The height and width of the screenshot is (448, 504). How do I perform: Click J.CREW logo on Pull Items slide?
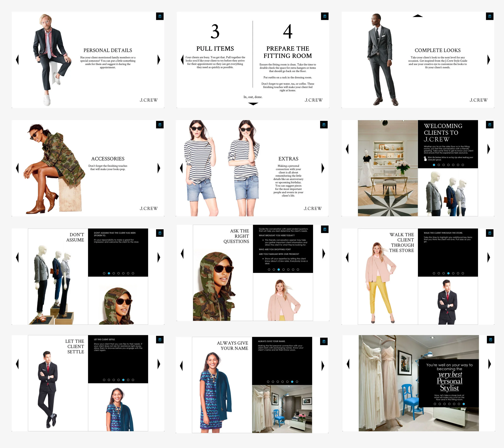(x=314, y=100)
